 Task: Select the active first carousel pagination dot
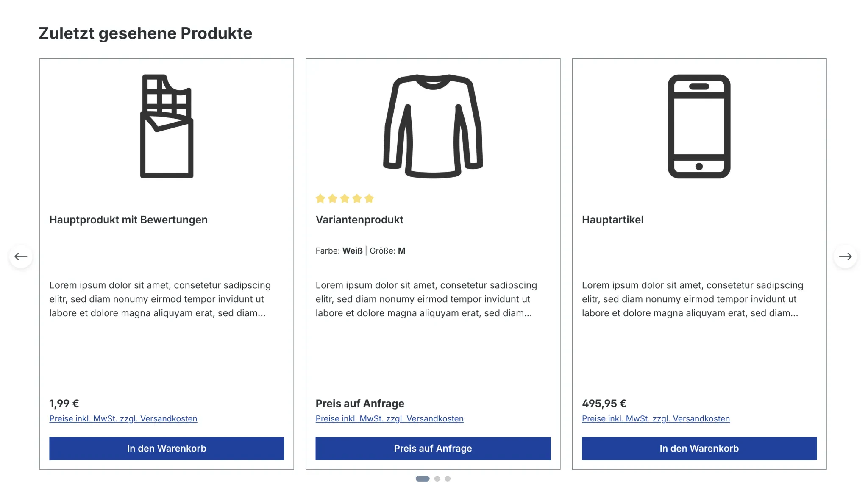tap(423, 479)
